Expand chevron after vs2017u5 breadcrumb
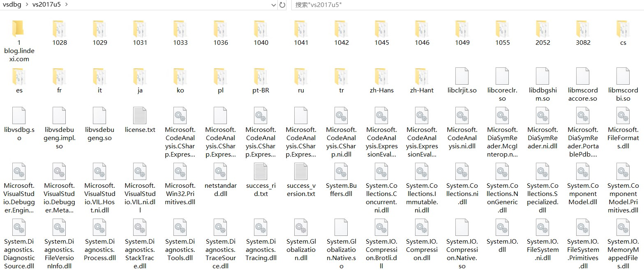Screen dimensions: 644x272 [66, 5]
